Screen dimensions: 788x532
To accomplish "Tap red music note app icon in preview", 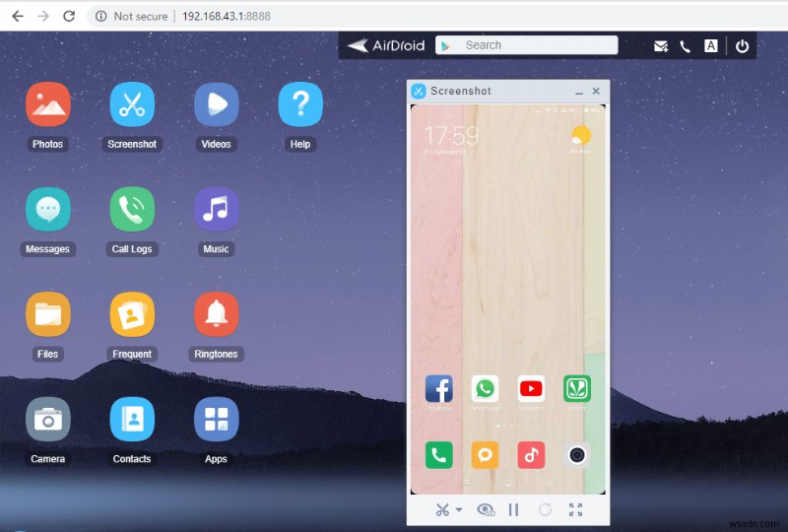I will (x=531, y=455).
